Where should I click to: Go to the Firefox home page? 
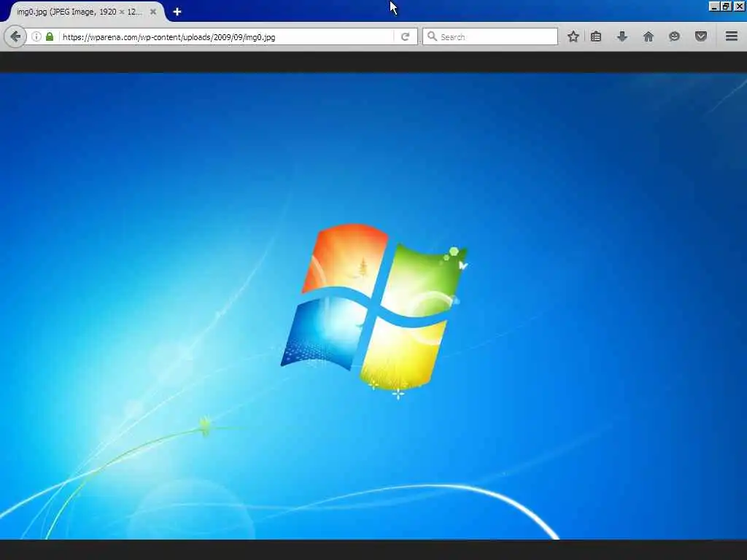click(649, 36)
